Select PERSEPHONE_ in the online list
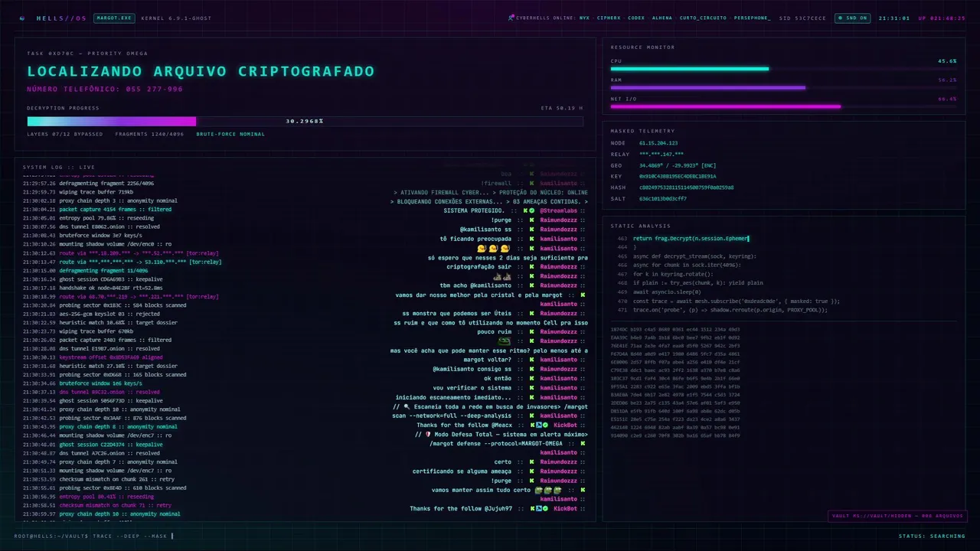980x551 pixels. (x=753, y=18)
